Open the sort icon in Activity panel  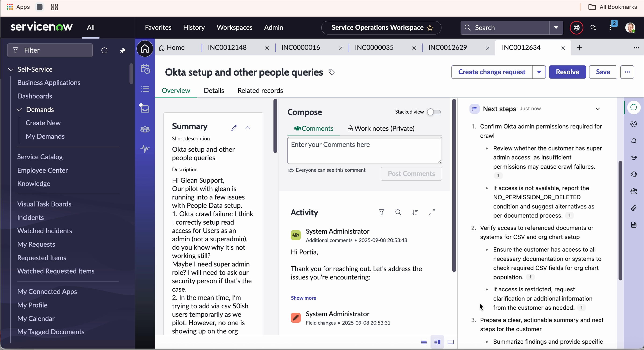[x=415, y=212]
